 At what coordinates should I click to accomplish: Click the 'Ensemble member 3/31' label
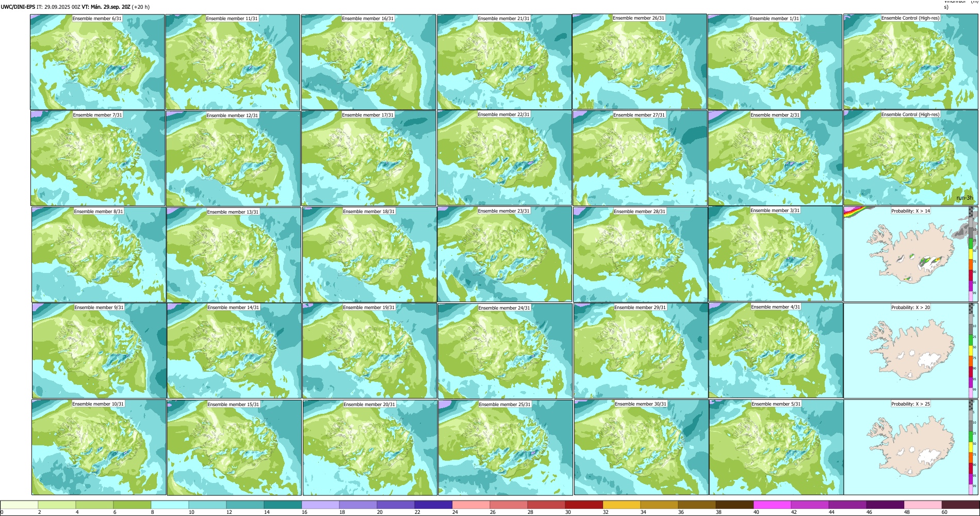(775, 211)
